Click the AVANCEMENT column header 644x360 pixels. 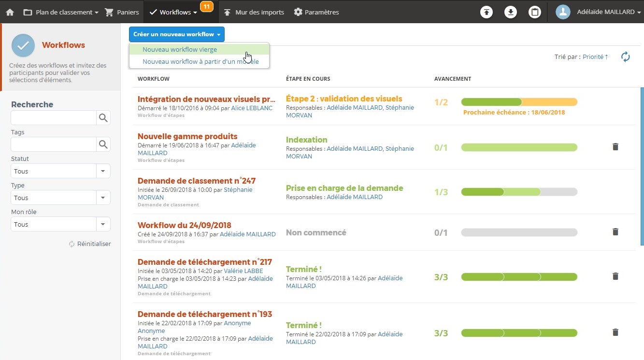point(453,79)
